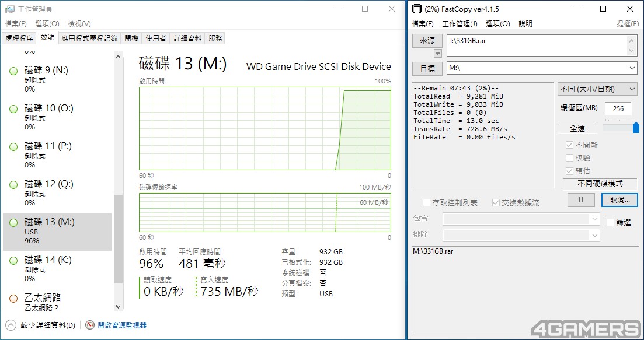Click the FastCopy speed slider handle
The height and width of the screenshot is (340, 644).
636,127
